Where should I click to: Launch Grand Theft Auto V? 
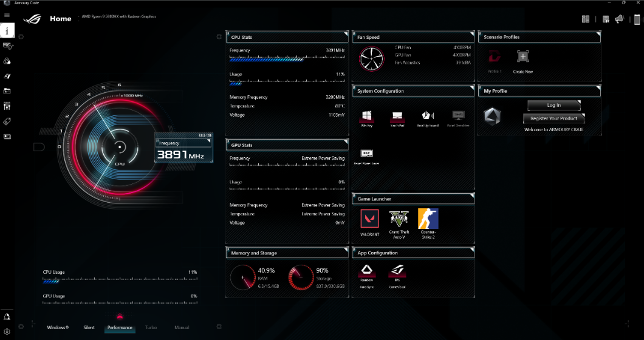pyautogui.click(x=399, y=224)
